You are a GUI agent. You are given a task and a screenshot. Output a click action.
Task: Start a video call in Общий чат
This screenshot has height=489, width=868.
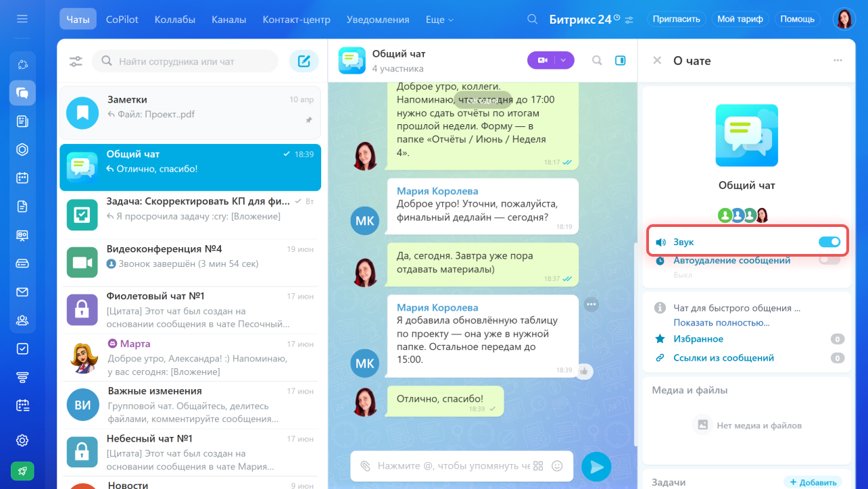(x=541, y=60)
